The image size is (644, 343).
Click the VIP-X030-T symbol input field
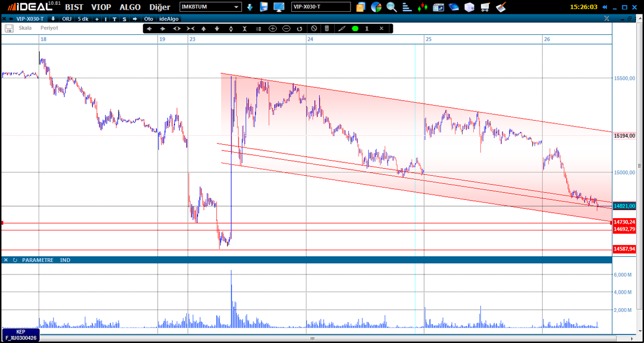click(321, 7)
